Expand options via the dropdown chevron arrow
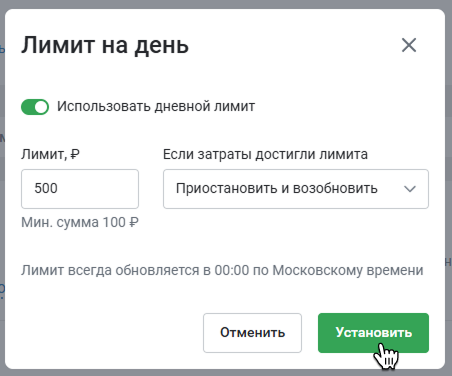452x376 pixels. click(410, 189)
